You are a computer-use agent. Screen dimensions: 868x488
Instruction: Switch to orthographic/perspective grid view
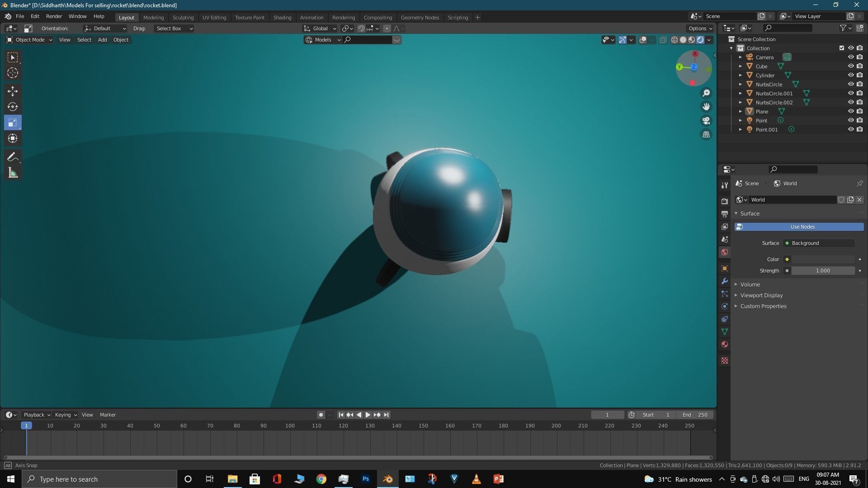tap(706, 135)
